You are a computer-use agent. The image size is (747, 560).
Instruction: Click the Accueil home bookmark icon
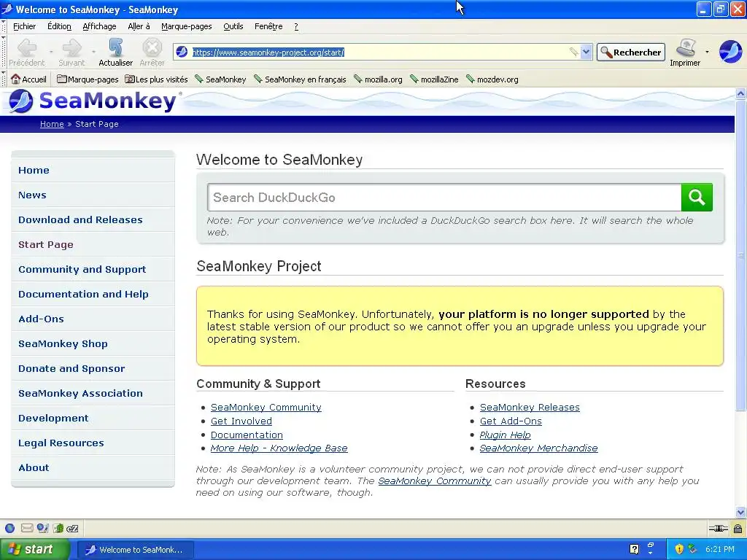[16, 79]
